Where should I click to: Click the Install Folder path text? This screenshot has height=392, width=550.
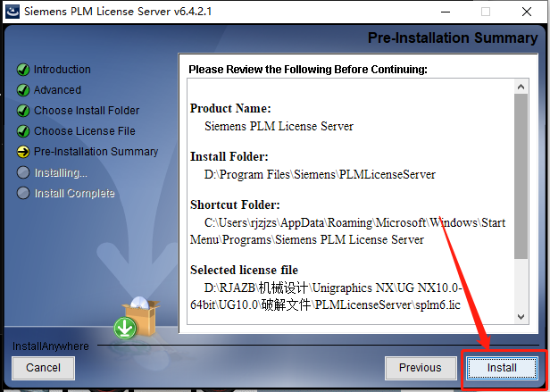click(320, 174)
